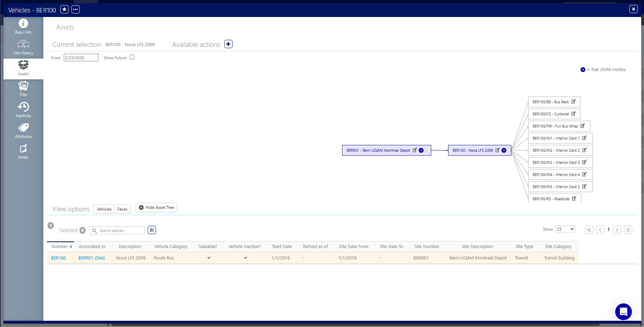Open the Attributes section
Viewport: 644px width, 327px height.
coord(23,131)
